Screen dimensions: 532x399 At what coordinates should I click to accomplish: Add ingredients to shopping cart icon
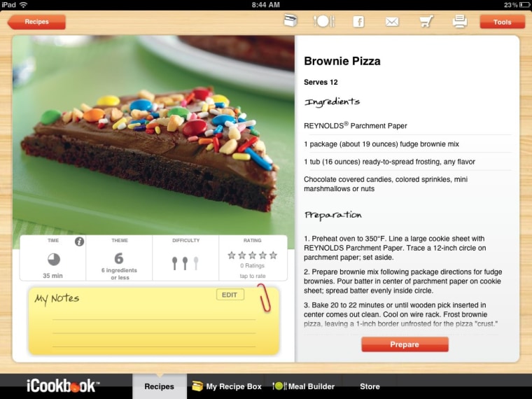click(x=426, y=22)
